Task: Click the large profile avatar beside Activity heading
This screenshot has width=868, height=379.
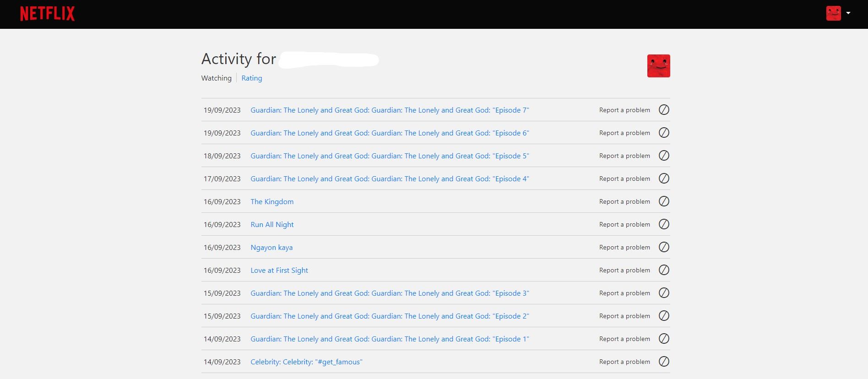Action: pyautogui.click(x=658, y=66)
